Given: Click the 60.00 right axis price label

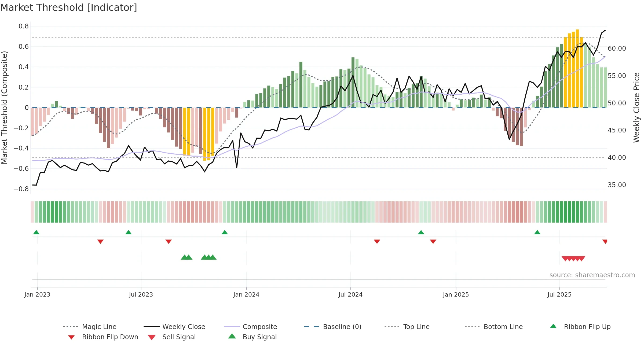Looking at the screenshot, I should [617, 49].
